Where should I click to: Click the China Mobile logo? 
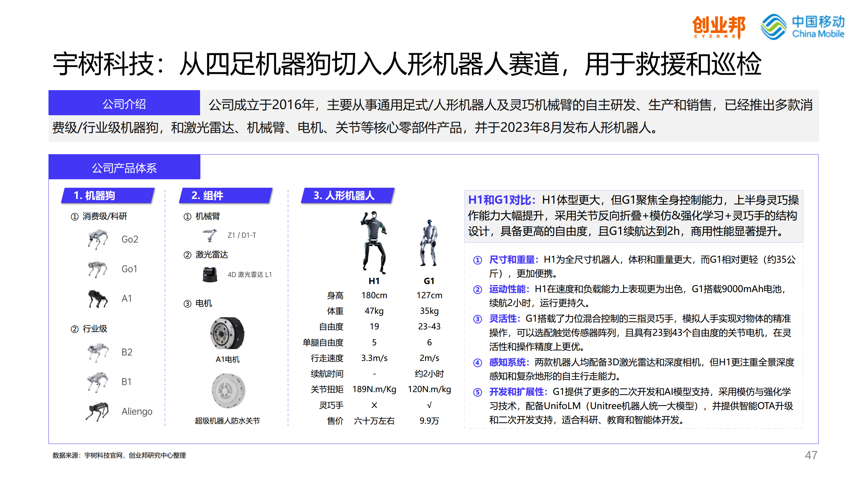point(802,27)
